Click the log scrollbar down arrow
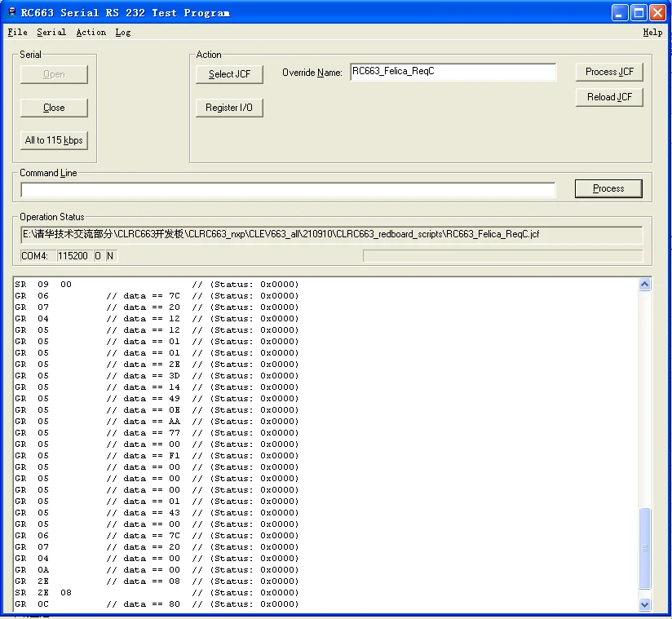The width and height of the screenshot is (672, 619). coord(644,604)
